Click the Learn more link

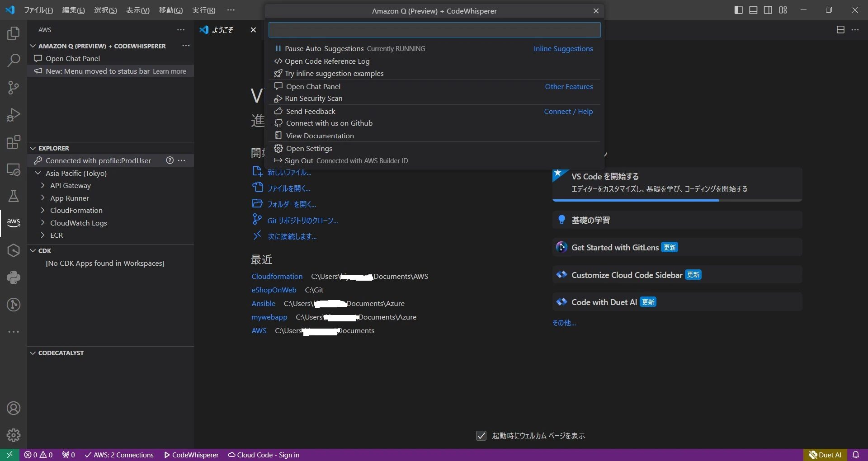click(170, 71)
